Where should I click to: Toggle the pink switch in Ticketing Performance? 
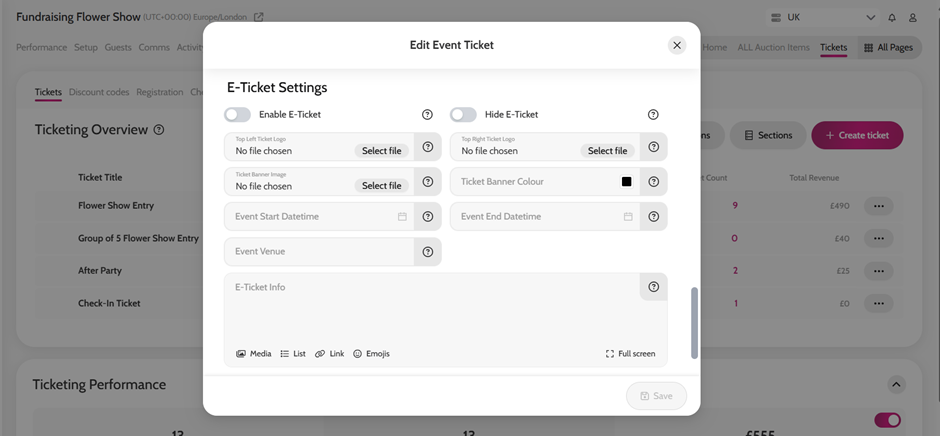pyautogui.click(x=887, y=420)
